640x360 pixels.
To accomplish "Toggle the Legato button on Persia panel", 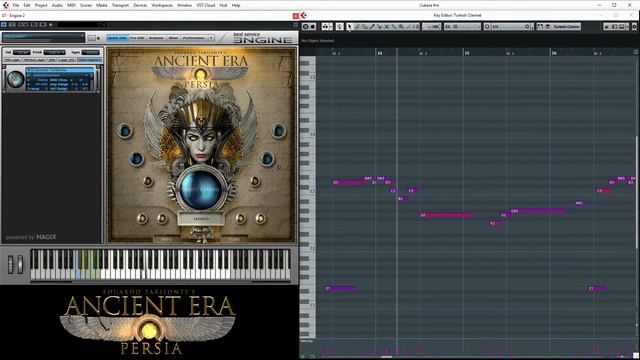I will 201,219.
